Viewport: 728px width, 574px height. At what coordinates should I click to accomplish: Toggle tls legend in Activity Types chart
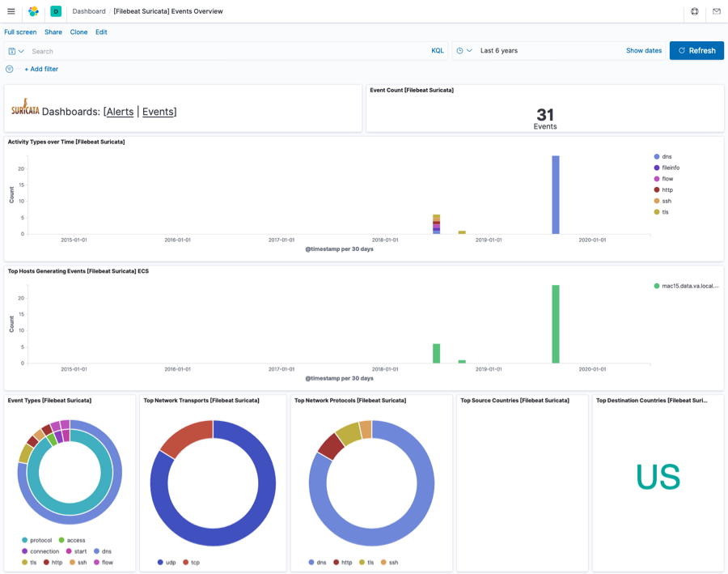coord(661,212)
